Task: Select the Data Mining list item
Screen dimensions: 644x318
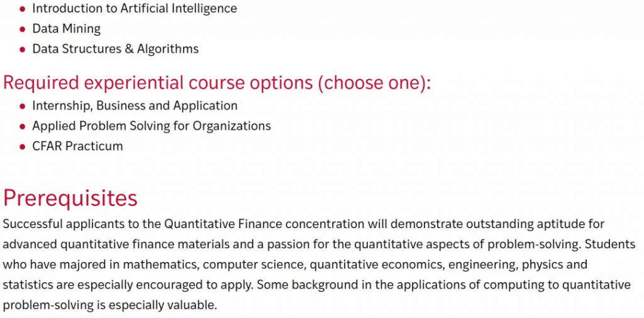Action: (67, 29)
